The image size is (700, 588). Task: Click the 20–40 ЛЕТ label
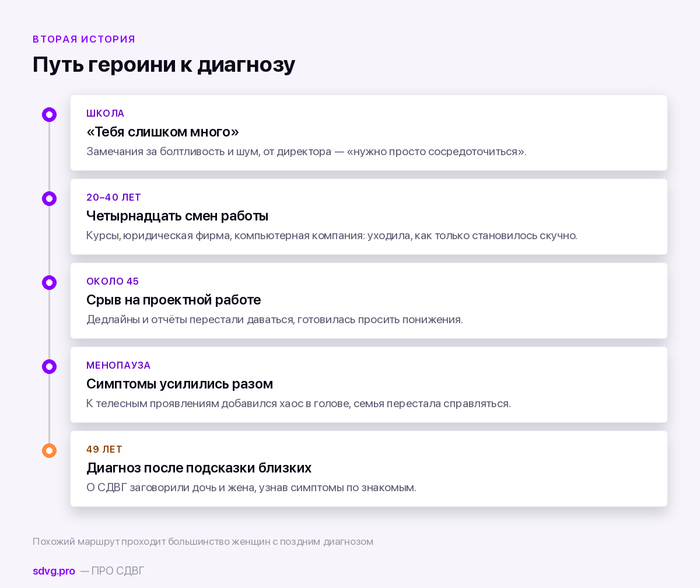click(114, 197)
